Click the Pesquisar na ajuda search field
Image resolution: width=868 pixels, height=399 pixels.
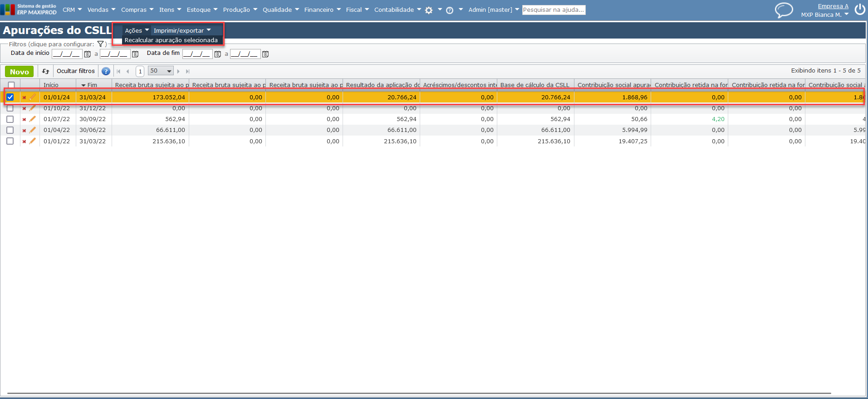[x=554, y=10]
